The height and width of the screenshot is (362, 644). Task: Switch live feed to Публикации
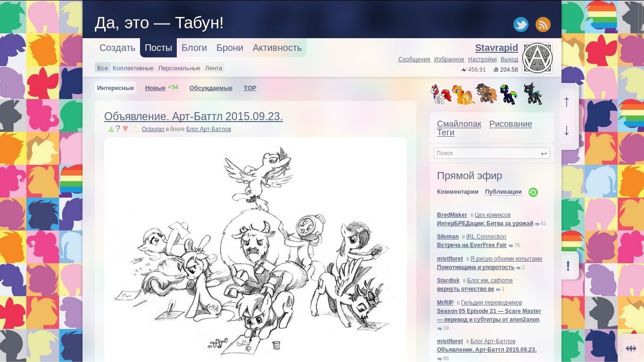(x=504, y=192)
